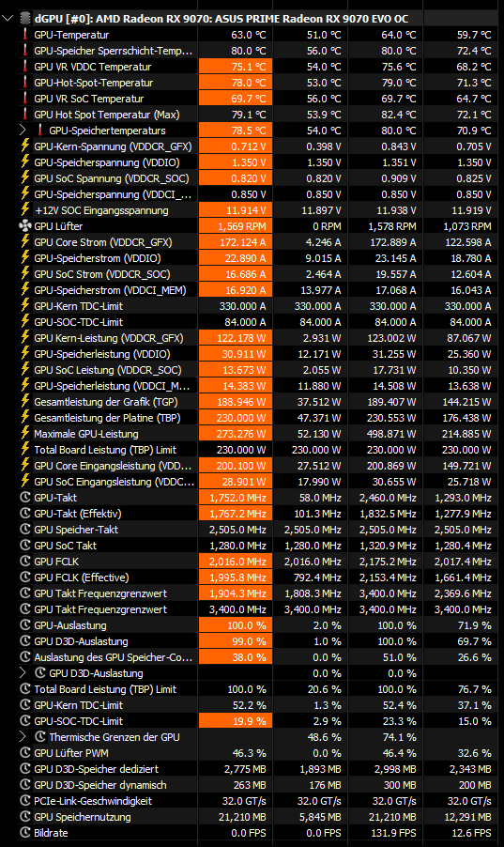Click the 59.7 °C average GPU-Temperatur value

(474, 35)
